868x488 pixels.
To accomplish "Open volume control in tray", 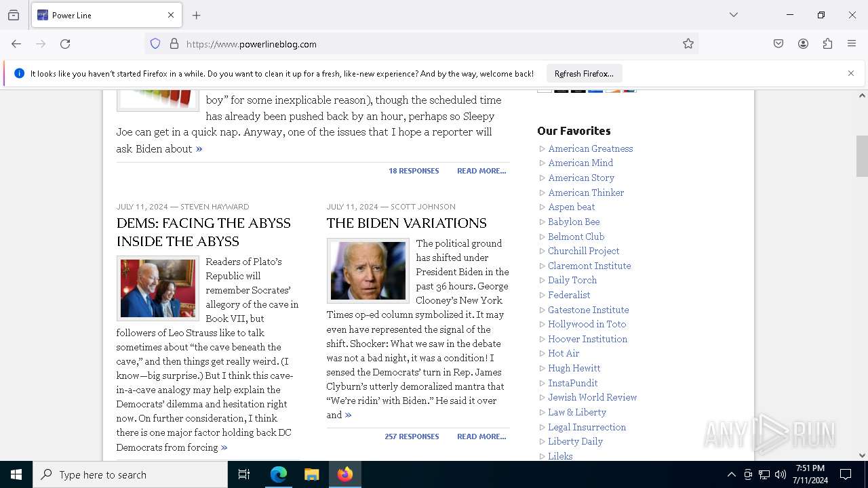I will coord(780,474).
